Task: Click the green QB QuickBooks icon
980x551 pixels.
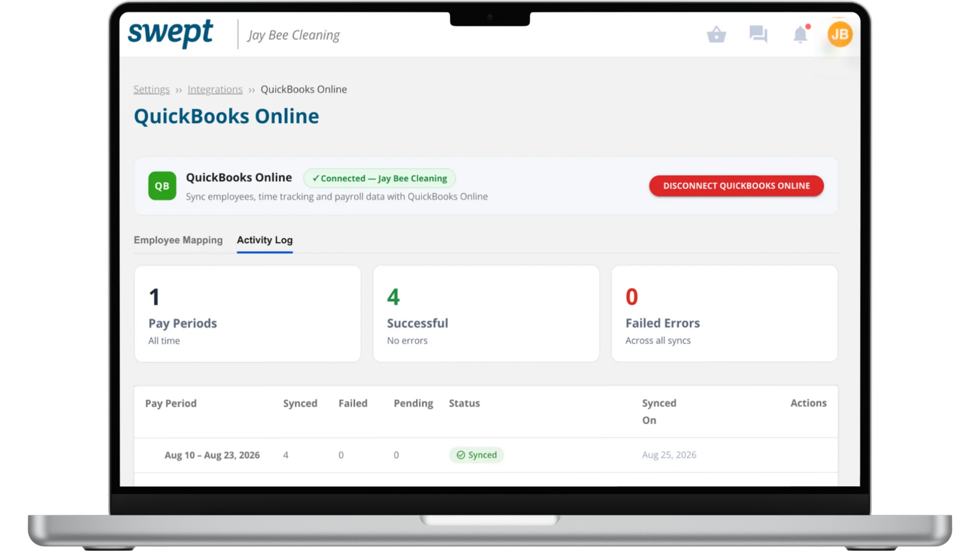Action: pyautogui.click(x=162, y=186)
